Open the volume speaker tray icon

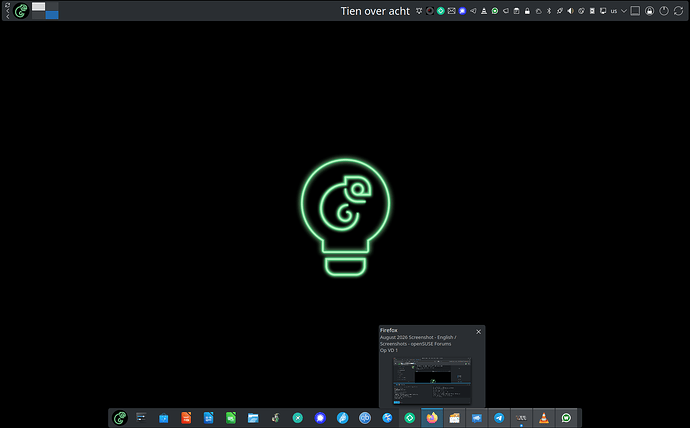coord(570,11)
